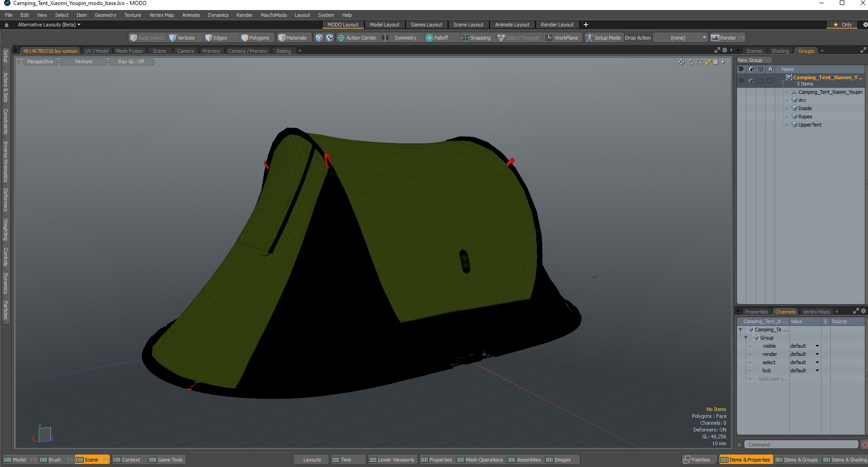Switch to UV / Model viewport tab
This screenshot has width=868, height=467.
point(96,51)
